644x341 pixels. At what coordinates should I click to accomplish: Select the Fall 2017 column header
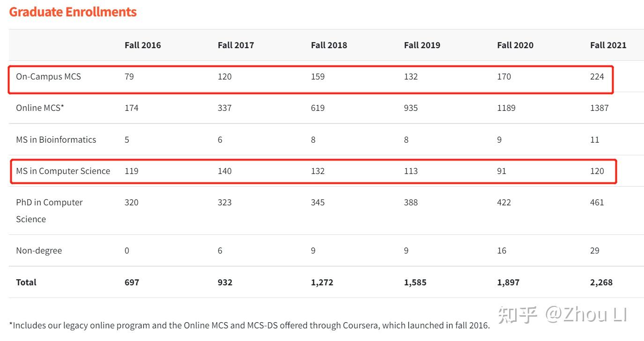tap(236, 45)
